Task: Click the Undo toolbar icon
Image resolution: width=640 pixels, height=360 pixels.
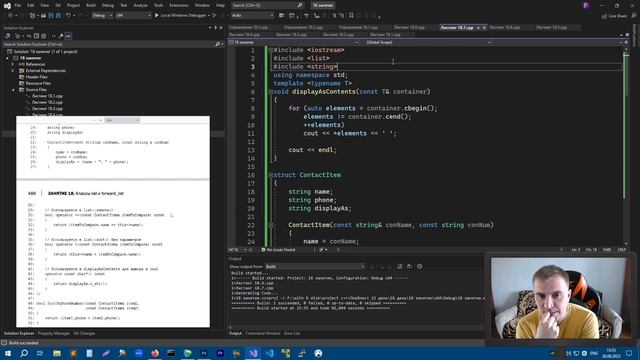Action: pyautogui.click(x=69, y=15)
